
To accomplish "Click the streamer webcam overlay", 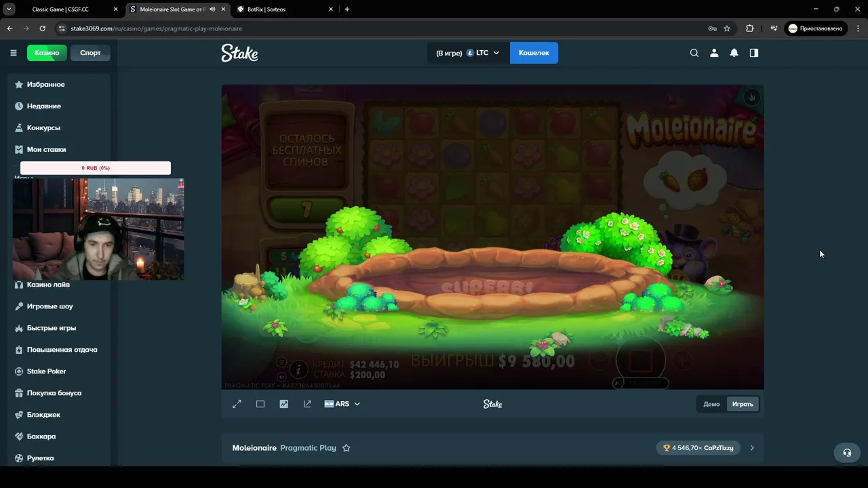I will coord(98,229).
